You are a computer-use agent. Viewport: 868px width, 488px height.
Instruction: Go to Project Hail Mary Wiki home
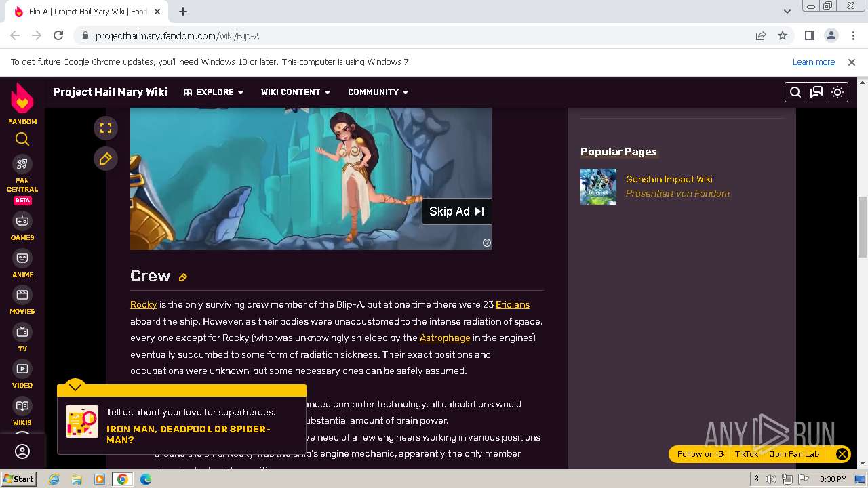(110, 92)
